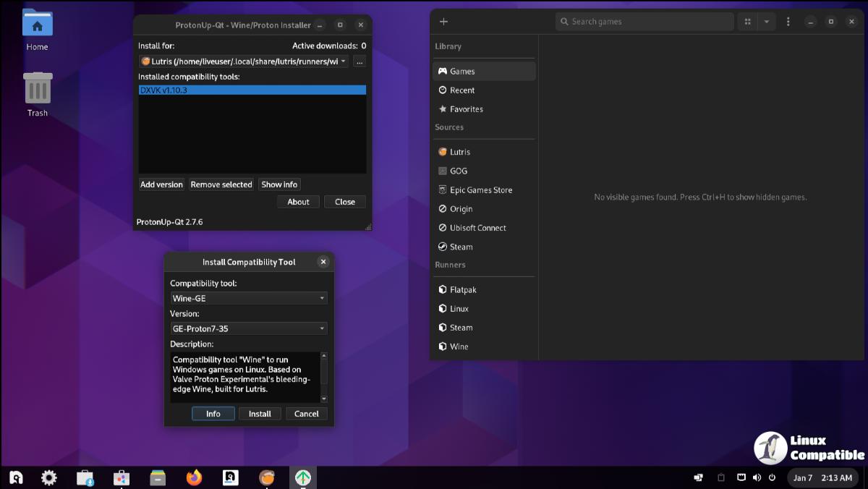This screenshot has height=489, width=868.
Task: Choose the Wine runner in sidebar
Action: tap(459, 346)
